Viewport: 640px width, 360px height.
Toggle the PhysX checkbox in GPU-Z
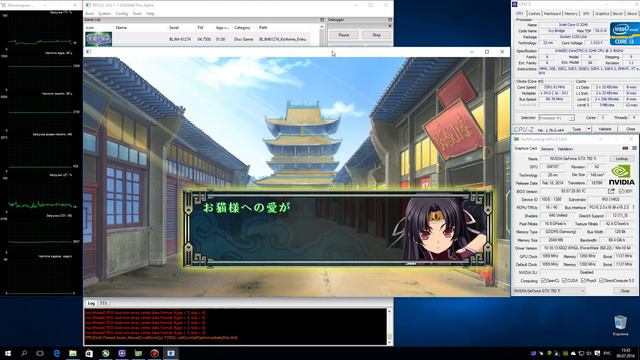point(583,280)
